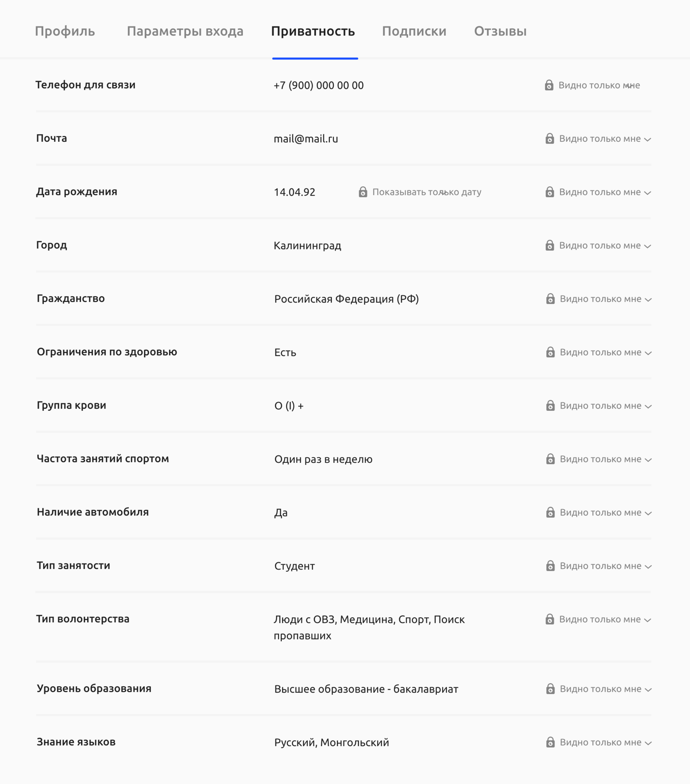
Task: Open the Параметры входа tab
Action: point(185,31)
